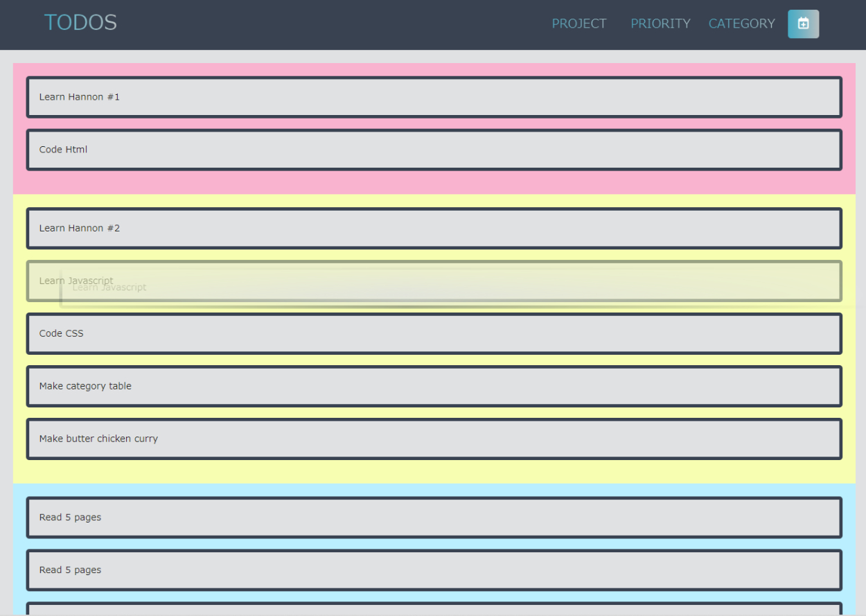Select the Learn Hannon #1 todo
Image resolution: width=866 pixels, height=616 pixels.
(x=434, y=97)
